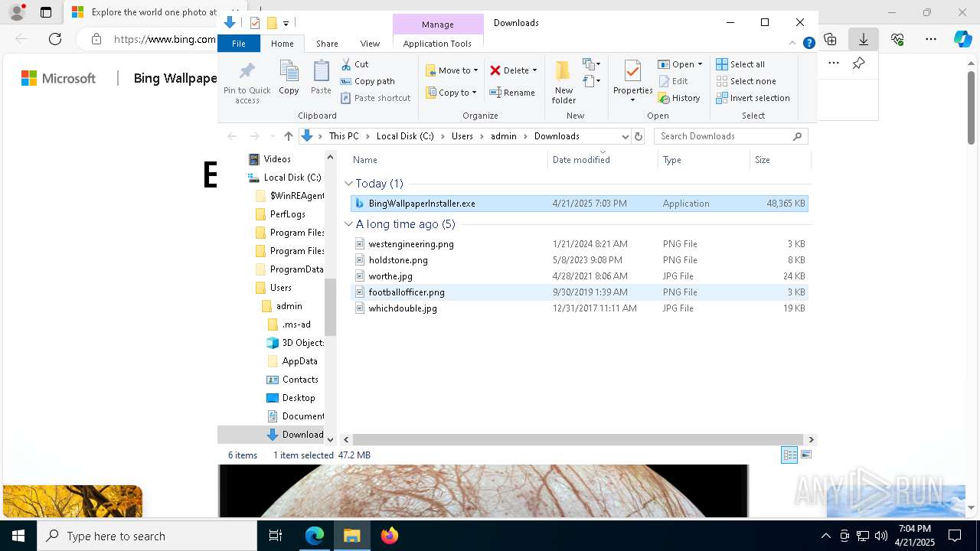Click Edge Settings and more ellipsis
980x551 pixels.
coord(931,39)
